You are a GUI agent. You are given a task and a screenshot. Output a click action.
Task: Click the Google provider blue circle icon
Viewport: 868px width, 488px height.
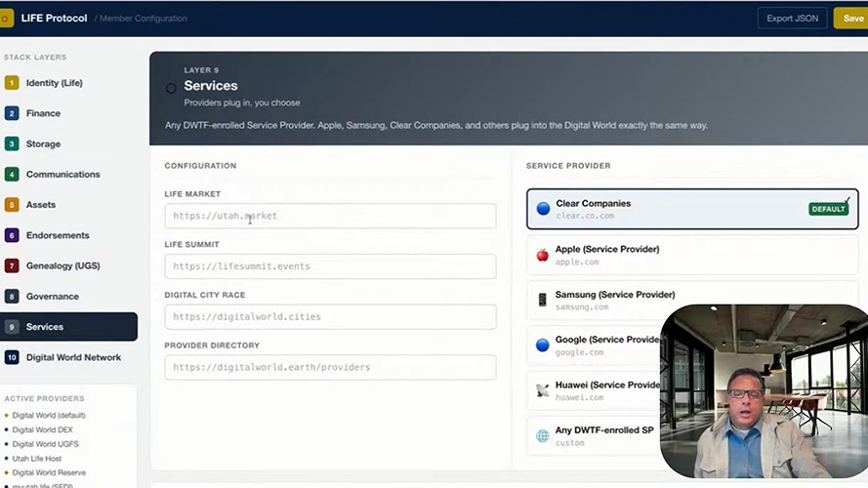point(543,346)
